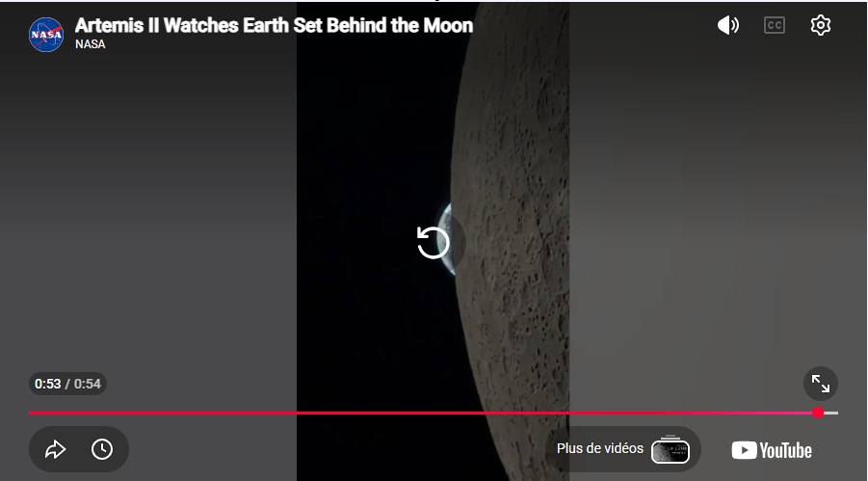This screenshot has width=868, height=481.
Task: Open the suggested video thumbnail by 'Plus de vidéos'
Action: (671, 450)
